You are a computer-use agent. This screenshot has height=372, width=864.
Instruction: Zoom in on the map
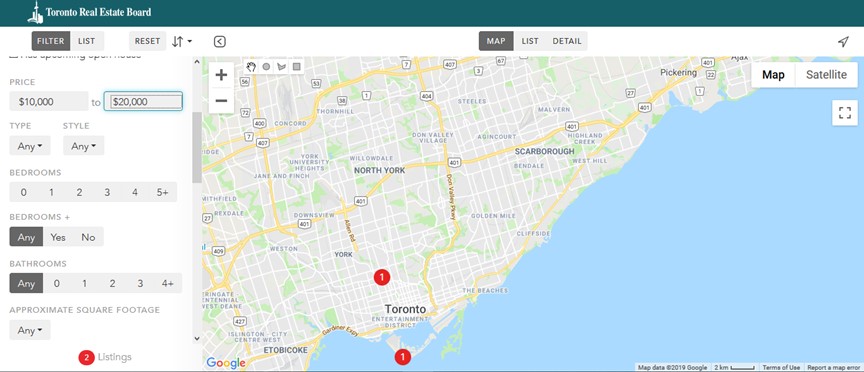(x=222, y=75)
